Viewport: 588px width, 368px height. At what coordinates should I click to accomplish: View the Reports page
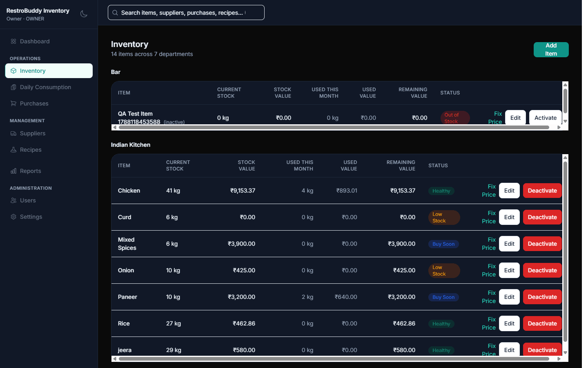pyautogui.click(x=49, y=171)
